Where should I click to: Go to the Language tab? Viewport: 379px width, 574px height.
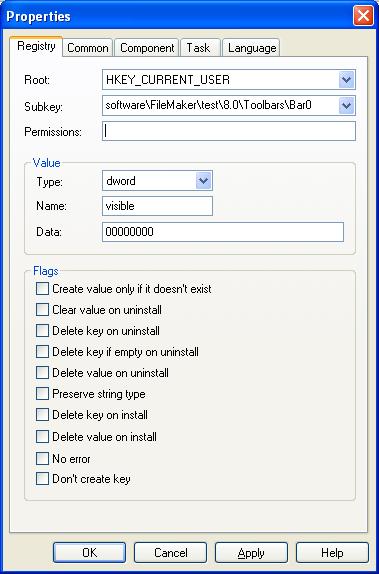(x=252, y=48)
